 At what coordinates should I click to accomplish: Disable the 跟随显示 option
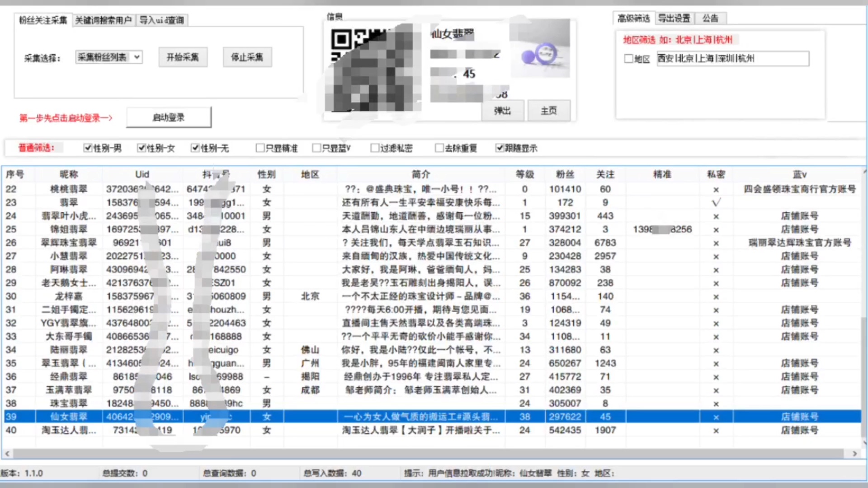click(x=500, y=148)
